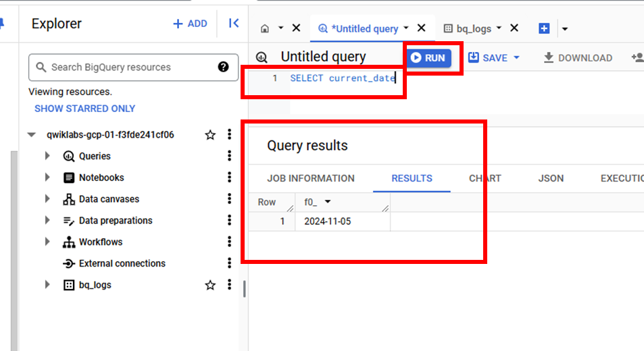This screenshot has height=351, width=644.
Task: Expand the bq_logs dataset
Action: click(47, 284)
